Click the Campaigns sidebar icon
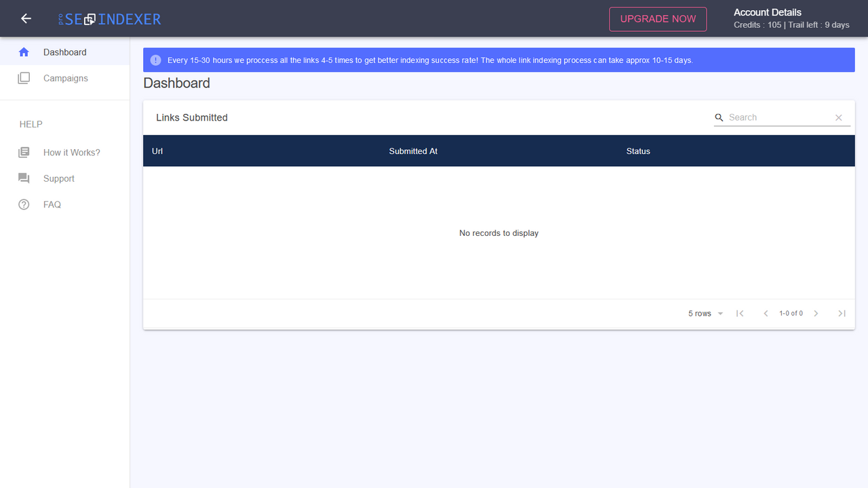This screenshot has height=488, width=868. pyautogui.click(x=24, y=78)
